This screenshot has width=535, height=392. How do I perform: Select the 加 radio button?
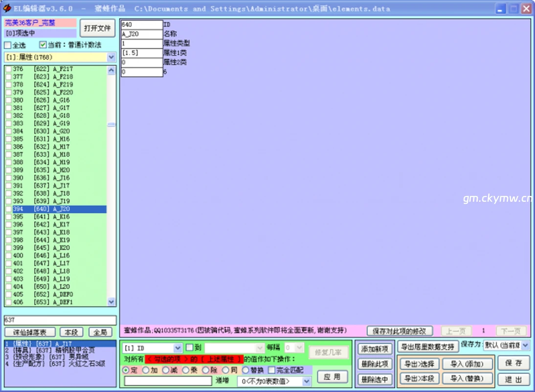pyautogui.click(x=146, y=370)
